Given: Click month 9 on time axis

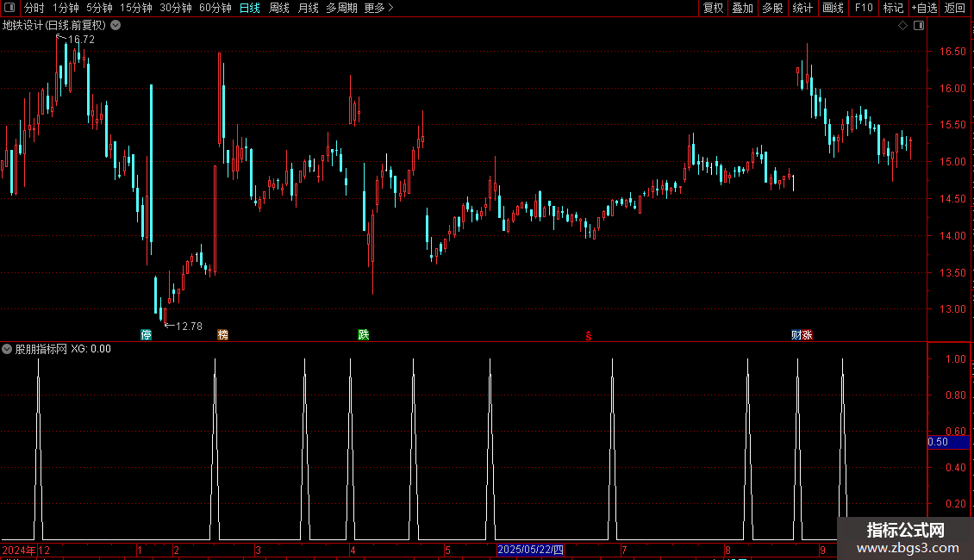Looking at the screenshot, I should [822, 550].
